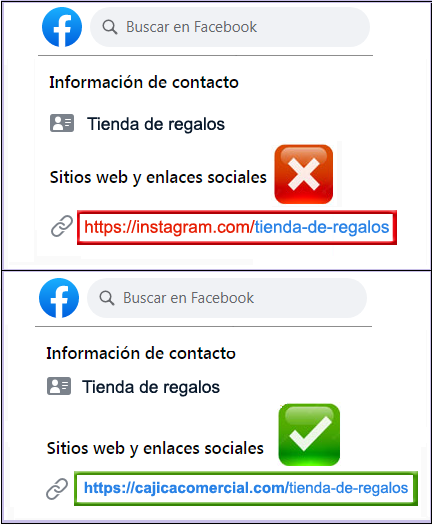Click the contact card icon in top panel
Screen dimensions: 433x528
pyautogui.click(x=62, y=123)
